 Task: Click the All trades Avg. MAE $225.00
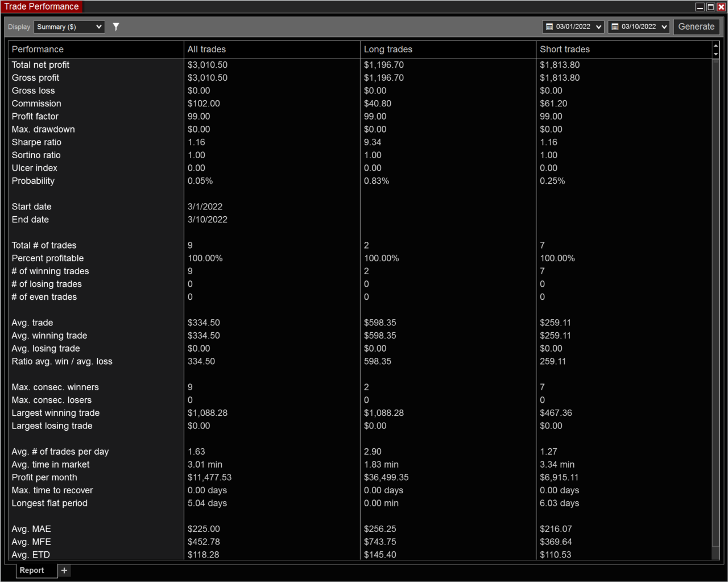pos(204,529)
